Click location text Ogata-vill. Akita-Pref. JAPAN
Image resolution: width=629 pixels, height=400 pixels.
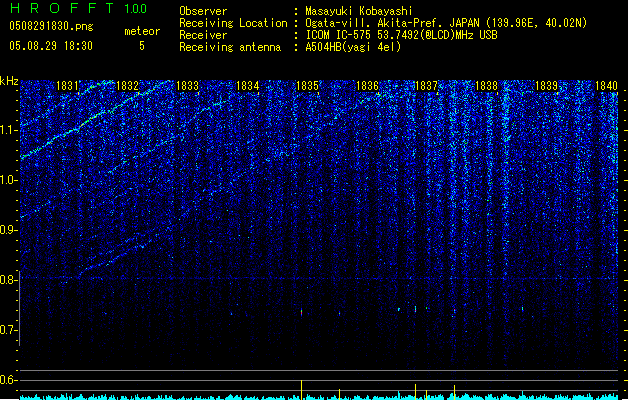392,23
